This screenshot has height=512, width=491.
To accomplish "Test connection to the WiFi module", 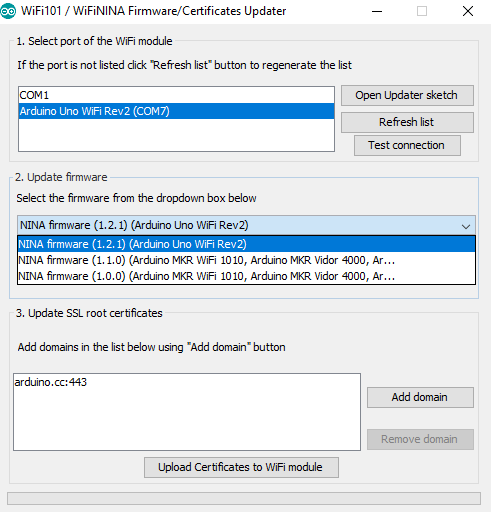I will [407, 145].
